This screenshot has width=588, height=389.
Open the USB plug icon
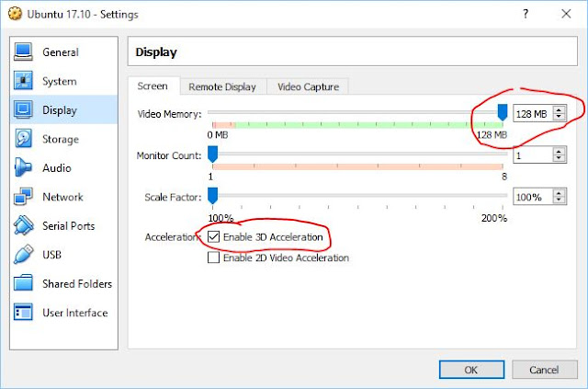pos(23,254)
